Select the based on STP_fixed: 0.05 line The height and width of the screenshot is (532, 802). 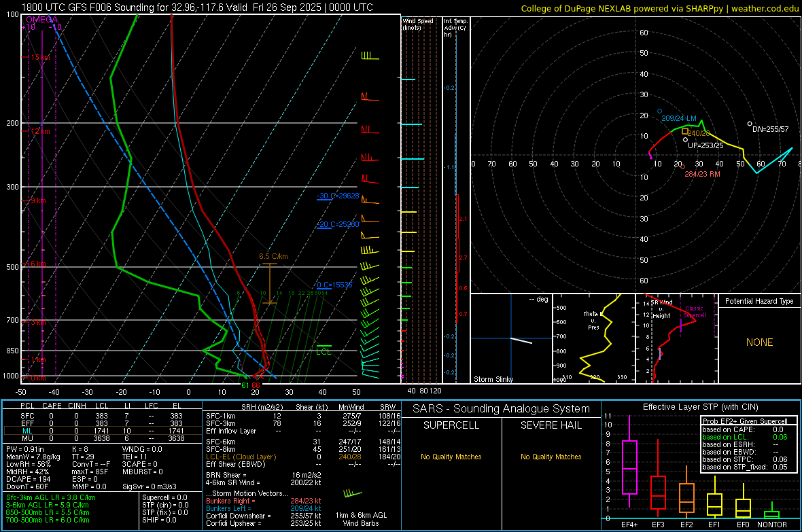coord(745,467)
